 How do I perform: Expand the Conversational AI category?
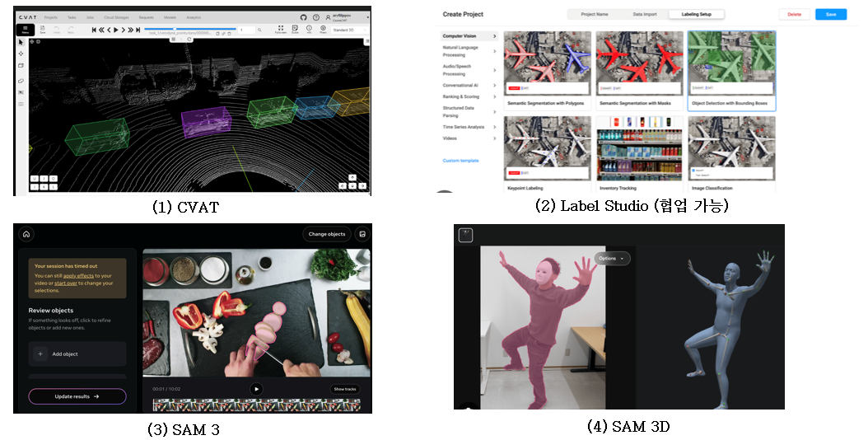(x=469, y=86)
